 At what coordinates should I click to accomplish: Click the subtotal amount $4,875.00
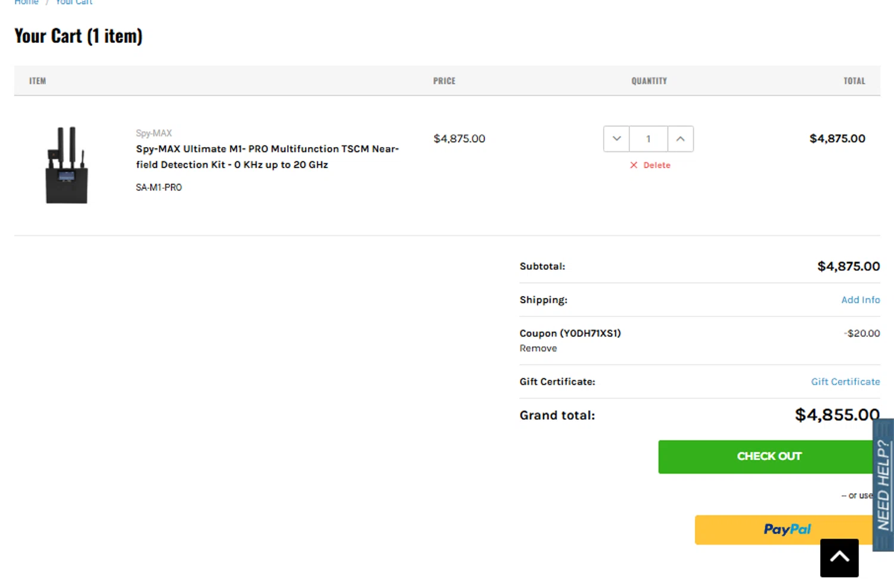tap(848, 266)
